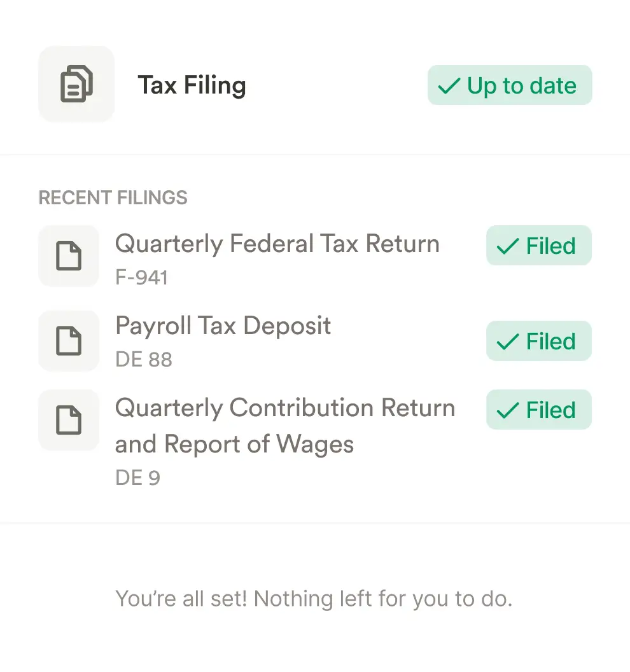Click checkmark in DE 9 Filed badge
The width and height of the screenshot is (630, 672).
coord(507,410)
